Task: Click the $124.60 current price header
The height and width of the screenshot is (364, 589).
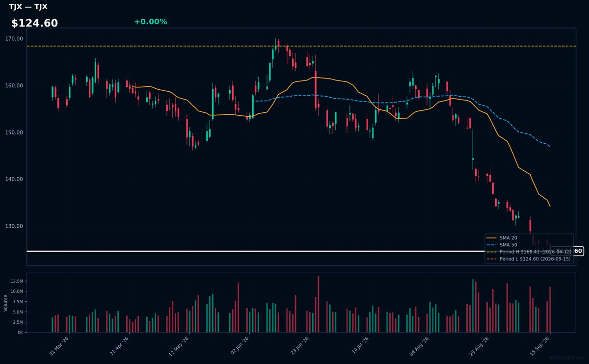Action: coord(34,23)
